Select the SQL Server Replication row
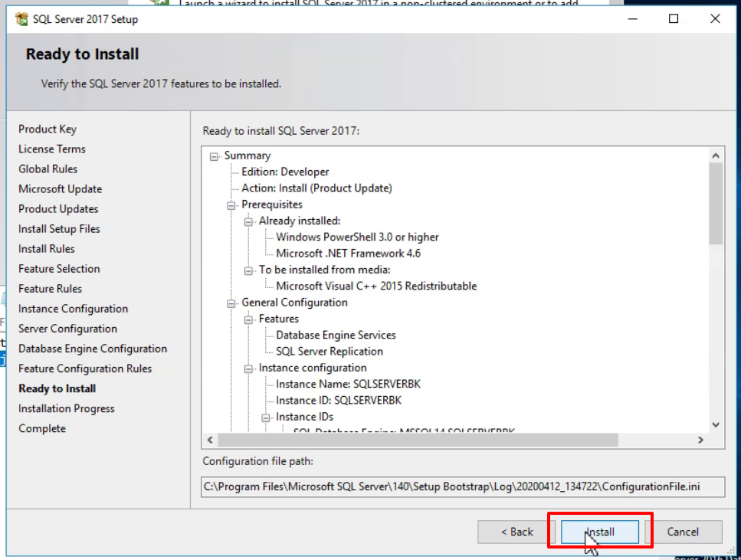Image resolution: width=741 pixels, height=560 pixels. pyautogui.click(x=330, y=352)
